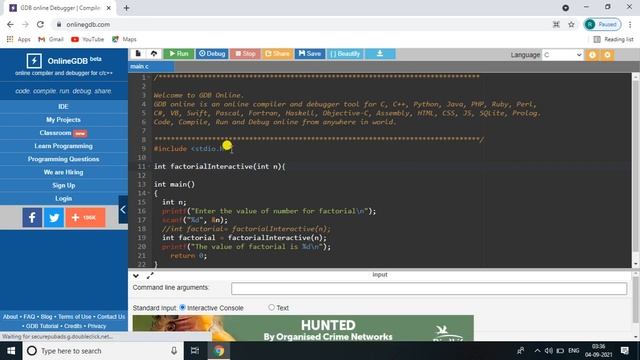Open the IDE menu item
This screenshot has width=640, height=360.
click(x=63, y=107)
